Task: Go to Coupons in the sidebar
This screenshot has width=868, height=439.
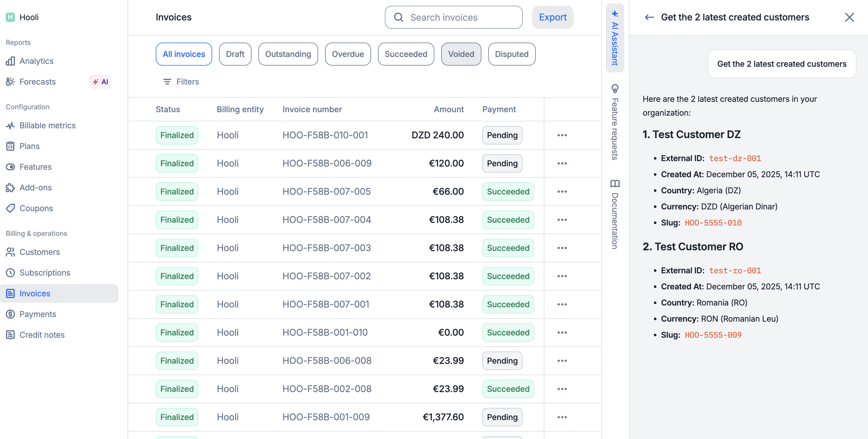Action: [x=36, y=208]
